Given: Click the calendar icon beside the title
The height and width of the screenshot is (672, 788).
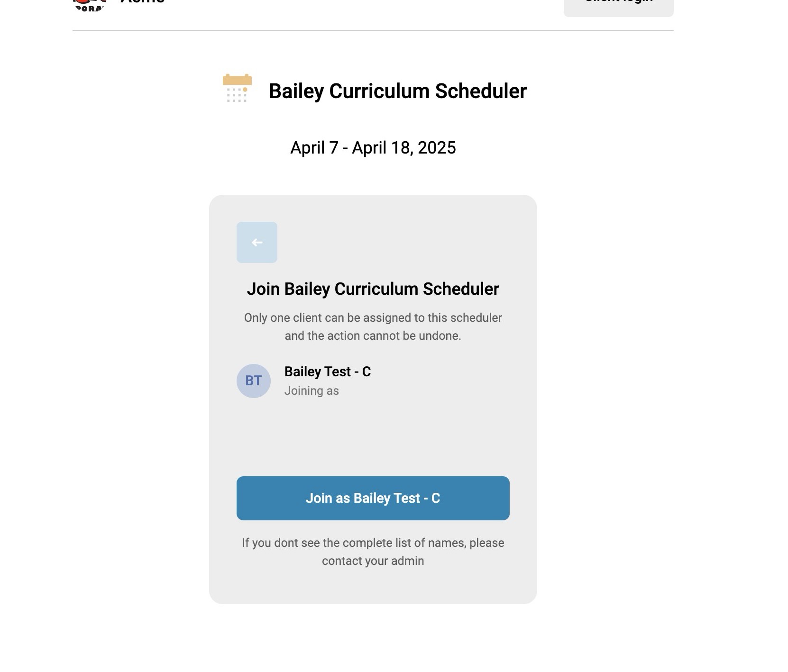Looking at the screenshot, I should 237,88.
